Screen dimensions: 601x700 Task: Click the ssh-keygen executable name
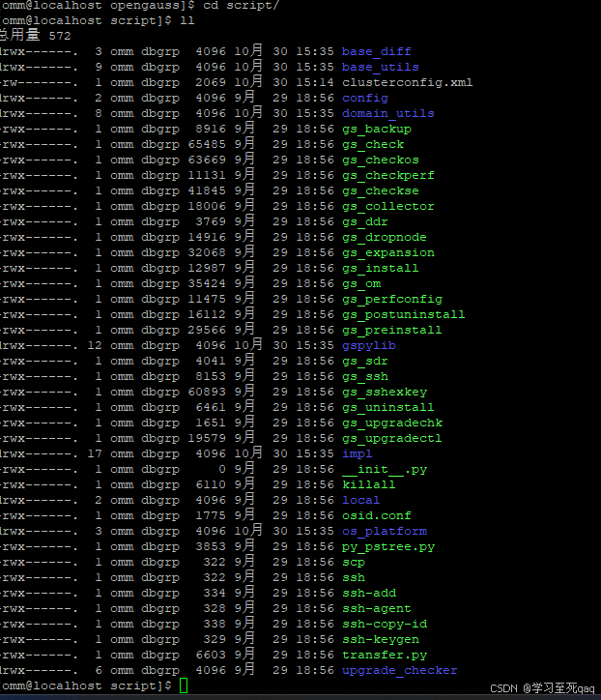380,639
